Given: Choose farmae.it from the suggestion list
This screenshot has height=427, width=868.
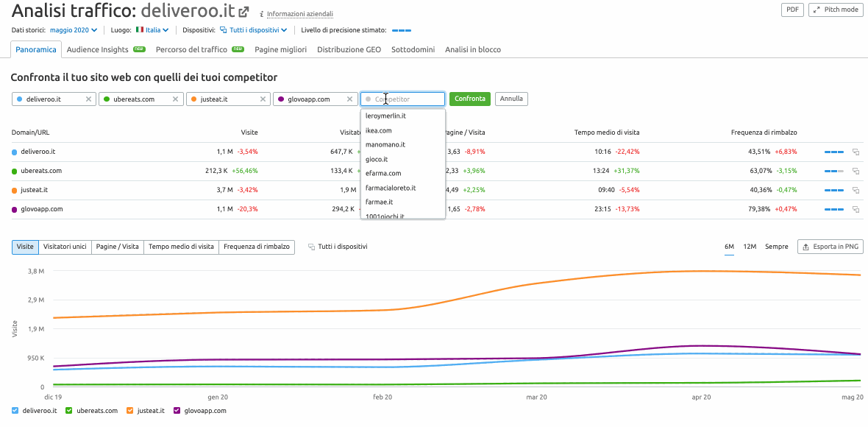Looking at the screenshot, I should 402,202.
